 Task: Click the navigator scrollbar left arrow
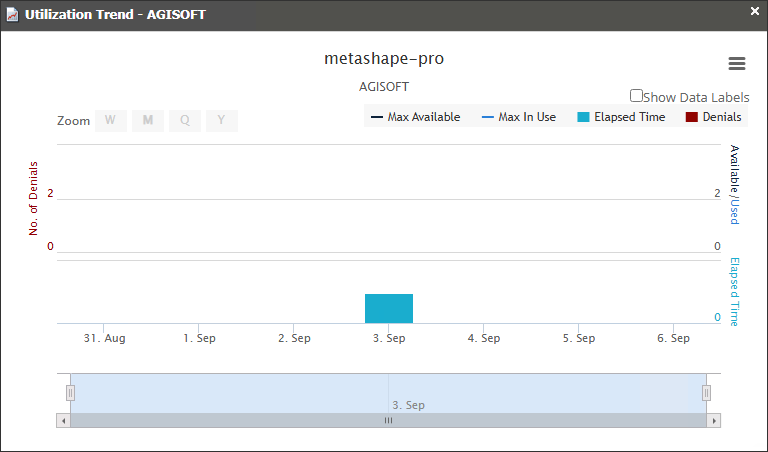coord(64,421)
